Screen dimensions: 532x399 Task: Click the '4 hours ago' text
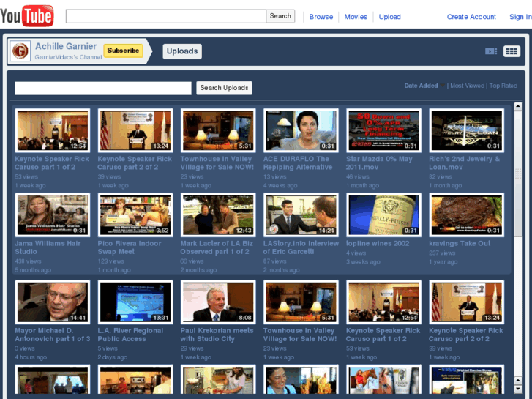point(31,357)
